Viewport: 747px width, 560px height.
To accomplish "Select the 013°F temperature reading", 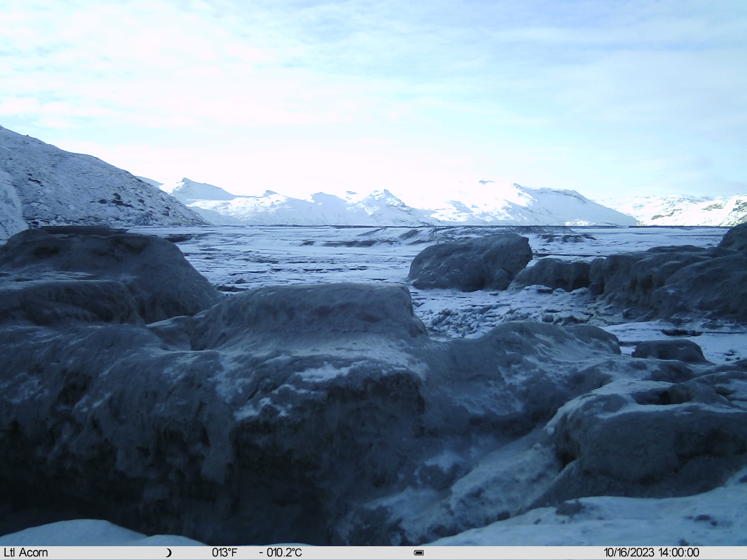I will [x=225, y=553].
